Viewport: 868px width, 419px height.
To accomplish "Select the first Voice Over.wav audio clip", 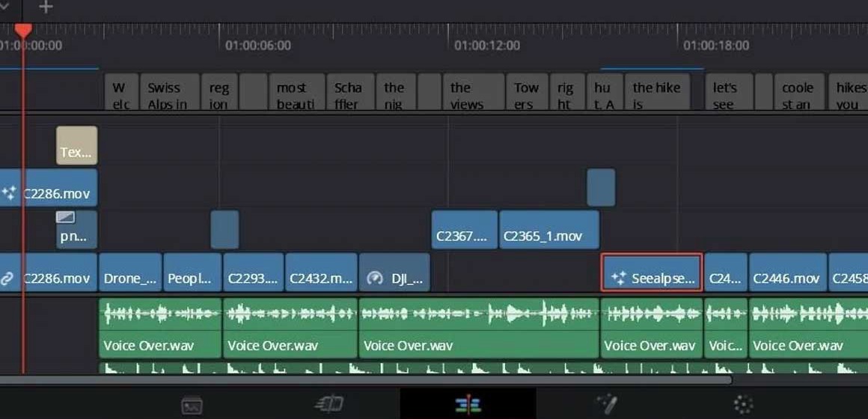I will 159,328.
